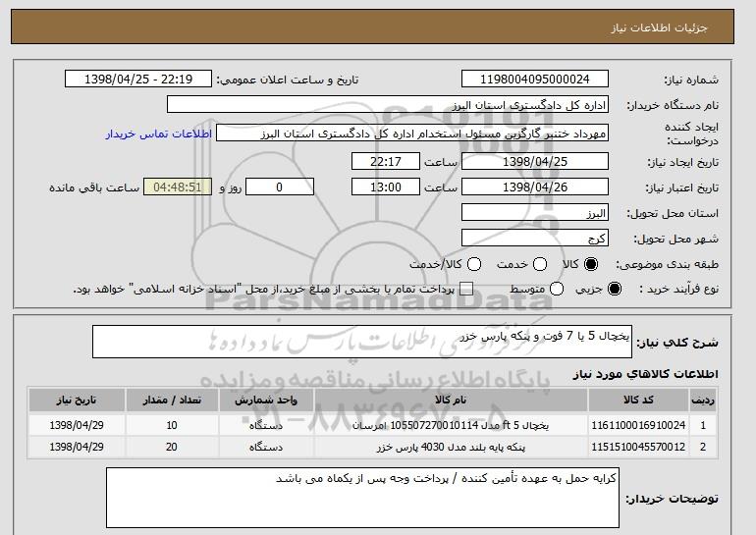Click the کد کالا column header
Viewport: 756px width, 535px height.
[x=638, y=401]
